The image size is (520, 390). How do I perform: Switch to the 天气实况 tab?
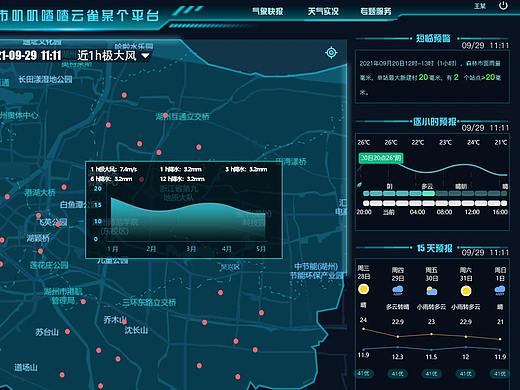pos(323,11)
